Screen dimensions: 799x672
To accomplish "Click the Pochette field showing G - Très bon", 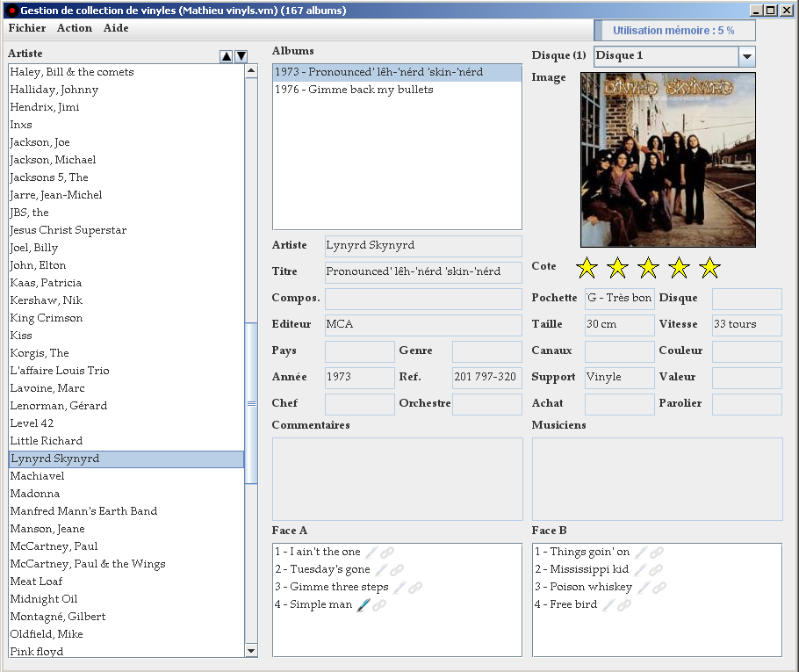I will click(620, 299).
